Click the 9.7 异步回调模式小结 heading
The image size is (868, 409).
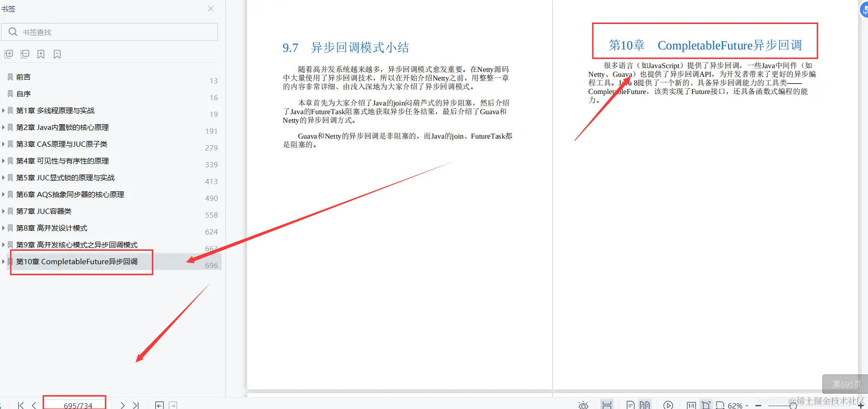click(346, 47)
